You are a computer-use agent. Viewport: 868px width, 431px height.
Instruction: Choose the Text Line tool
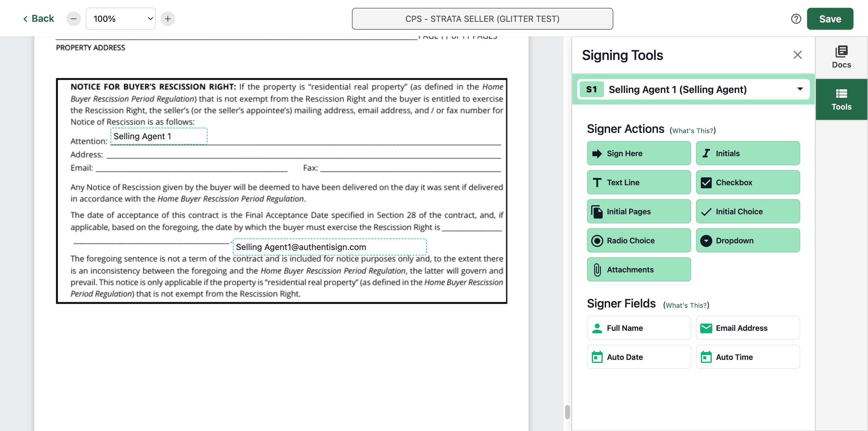tap(638, 182)
